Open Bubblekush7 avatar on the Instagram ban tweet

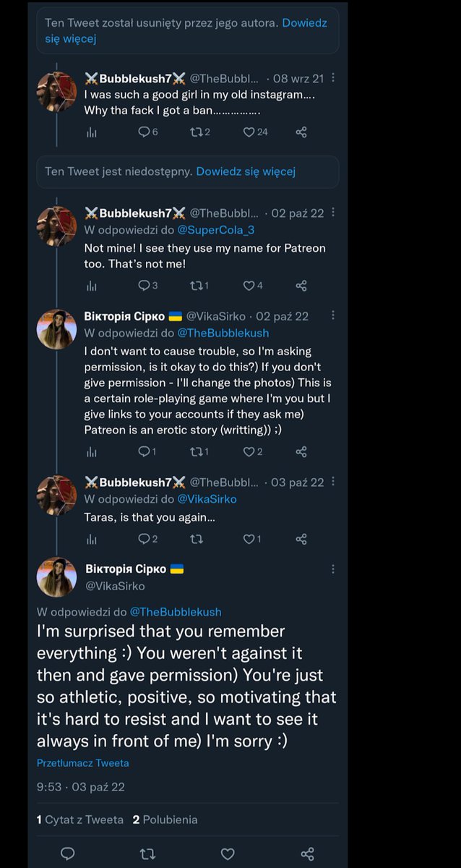coord(57,91)
